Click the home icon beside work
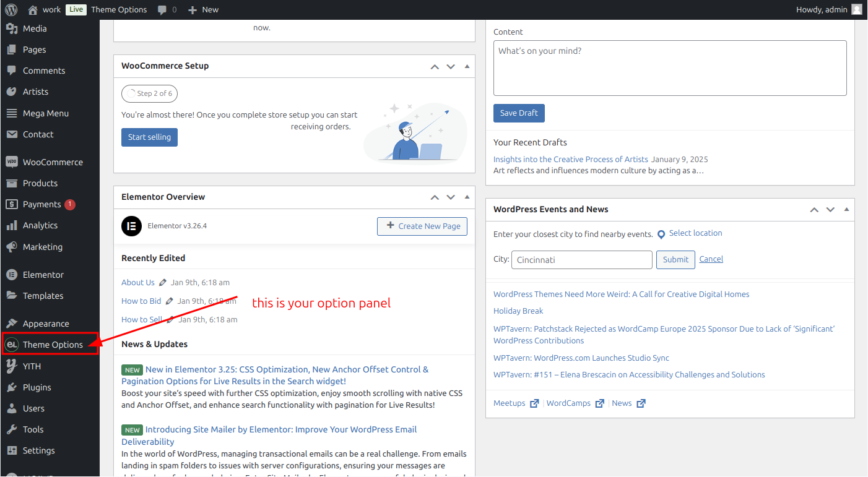 click(33, 9)
